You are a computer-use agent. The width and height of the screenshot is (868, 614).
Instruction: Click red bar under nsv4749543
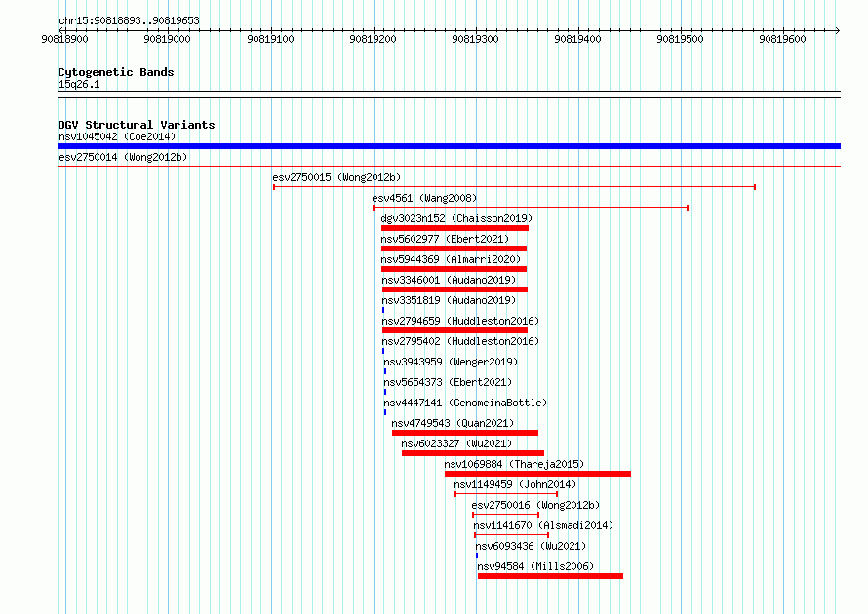click(x=465, y=433)
